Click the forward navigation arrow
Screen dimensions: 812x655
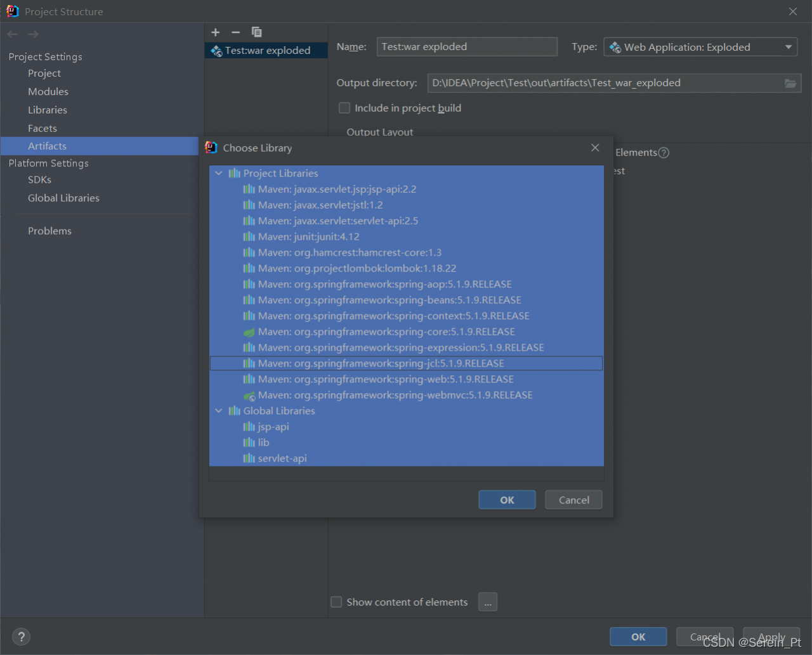(x=33, y=34)
